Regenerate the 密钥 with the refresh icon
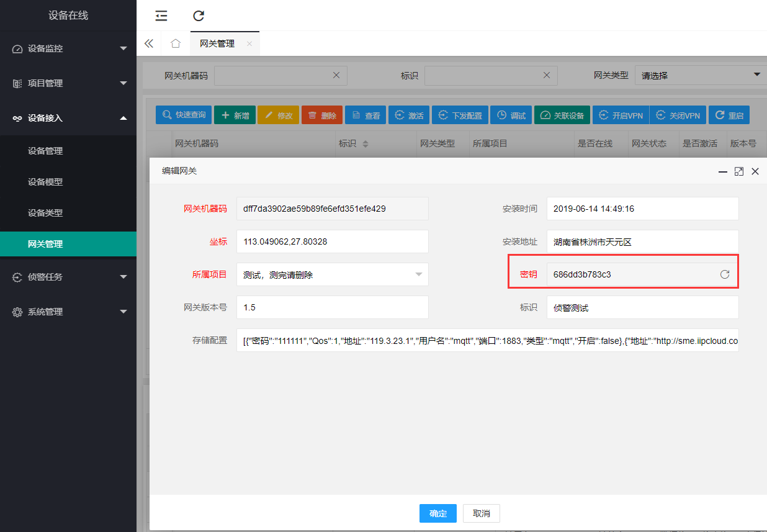Image resolution: width=767 pixels, height=532 pixels. coord(725,274)
